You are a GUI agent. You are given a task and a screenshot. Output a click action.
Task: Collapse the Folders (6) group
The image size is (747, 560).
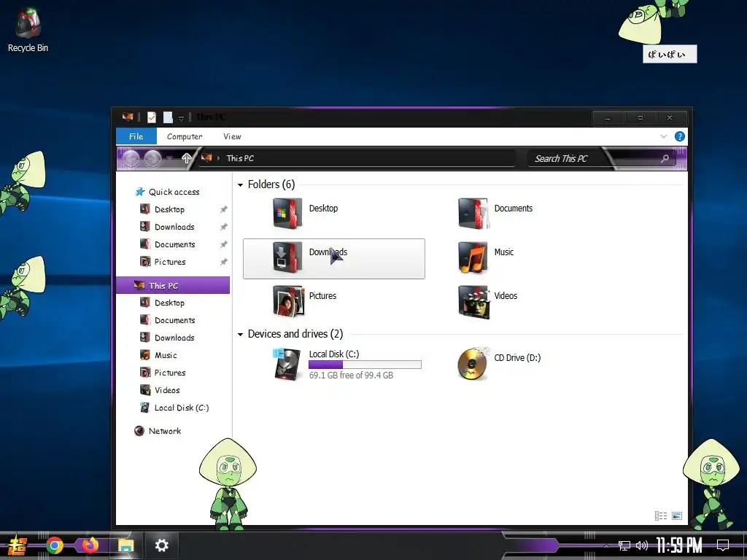tap(240, 184)
